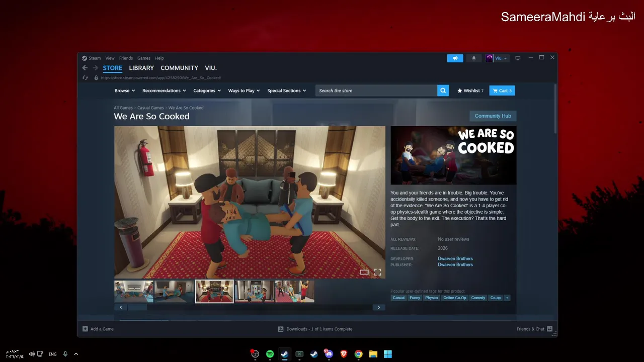The width and height of the screenshot is (644, 362).
Task: Open the Steam menu
Action: pos(95,58)
